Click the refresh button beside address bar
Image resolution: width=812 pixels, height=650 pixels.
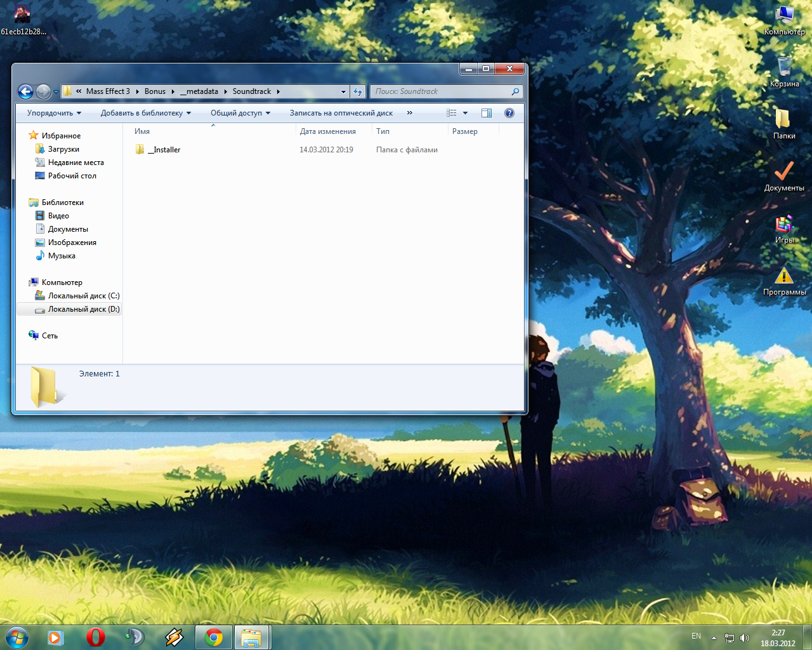coord(358,92)
